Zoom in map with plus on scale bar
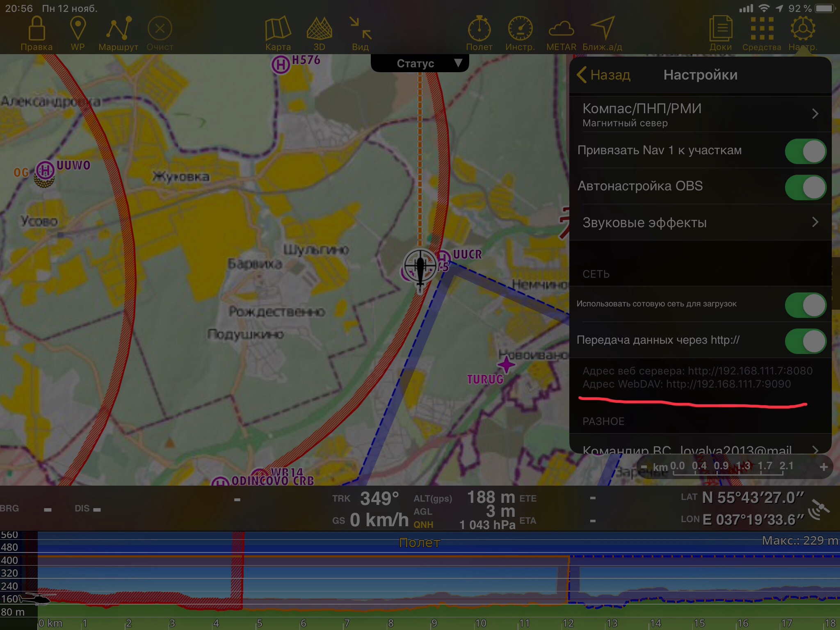The image size is (840, 630). (x=823, y=467)
